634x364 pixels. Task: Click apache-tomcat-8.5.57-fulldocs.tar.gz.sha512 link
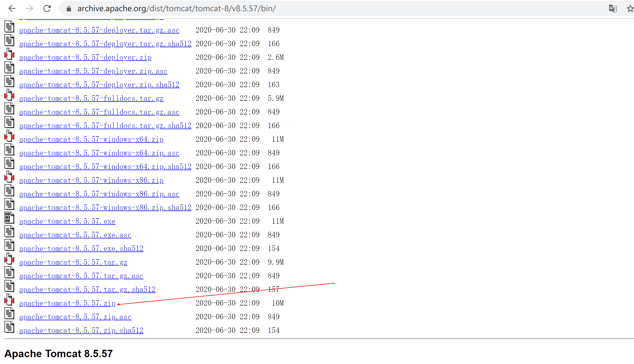[105, 126]
